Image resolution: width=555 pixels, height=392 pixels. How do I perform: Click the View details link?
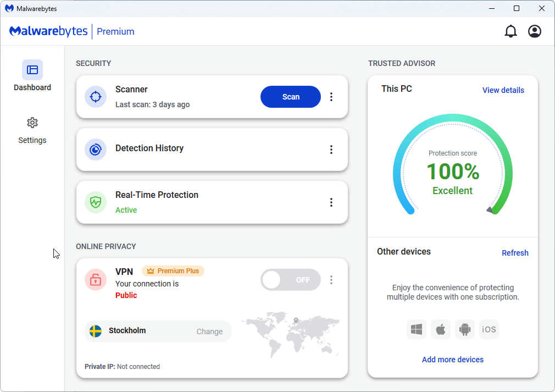(503, 90)
